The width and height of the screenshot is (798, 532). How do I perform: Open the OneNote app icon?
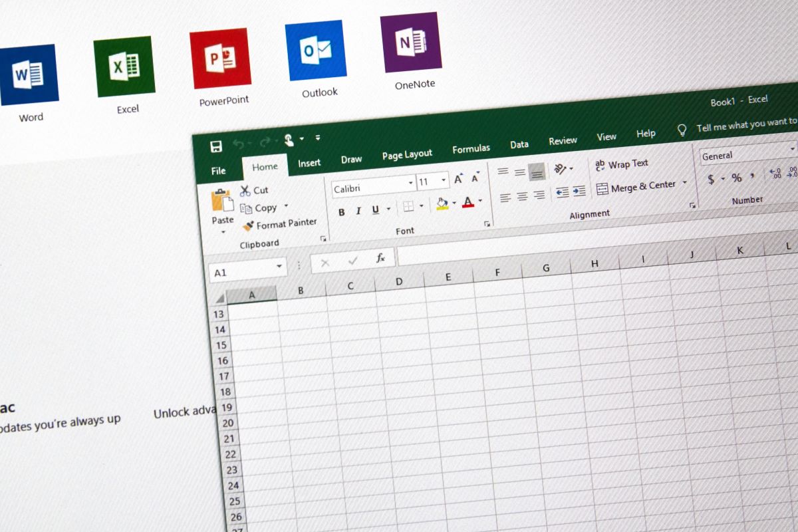tap(411, 42)
